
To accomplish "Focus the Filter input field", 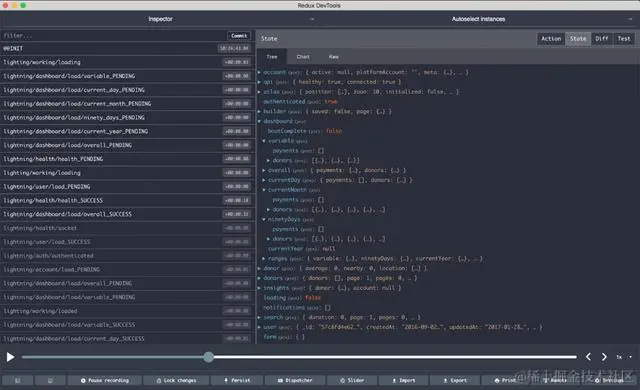I will point(113,36).
